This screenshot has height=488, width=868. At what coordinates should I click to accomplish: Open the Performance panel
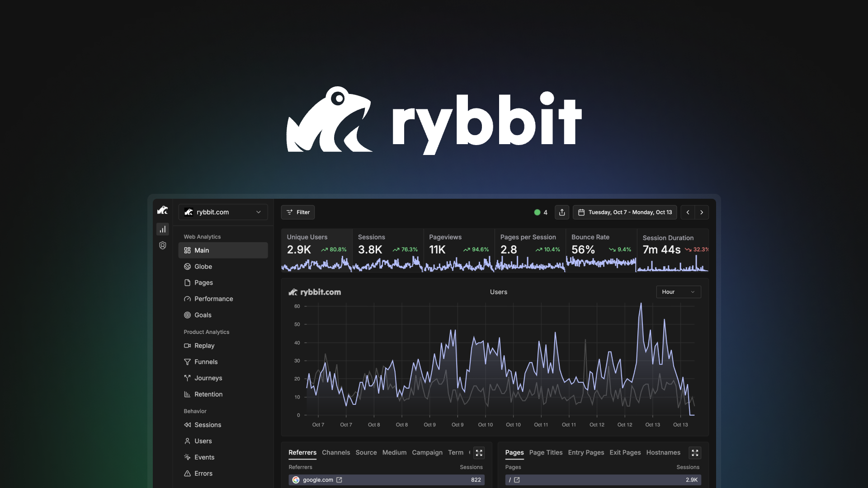pyautogui.click(x=213, y=299)
